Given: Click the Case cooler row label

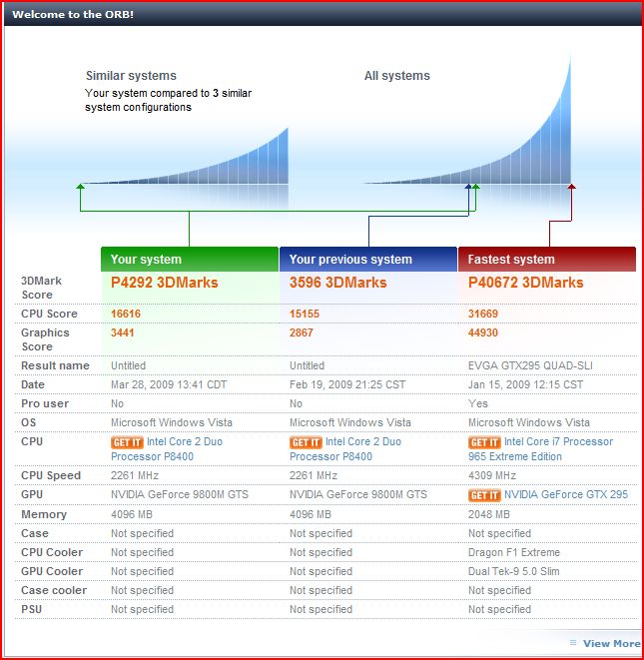Looking at the screenshot, I should [x=54, y=590].
